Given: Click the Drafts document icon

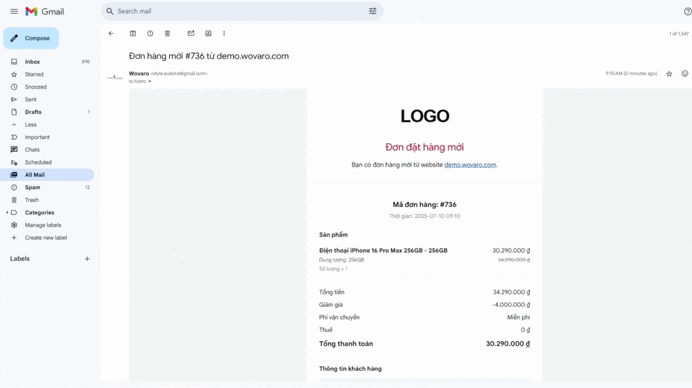Looking at the screenshot, I should 14,112.
